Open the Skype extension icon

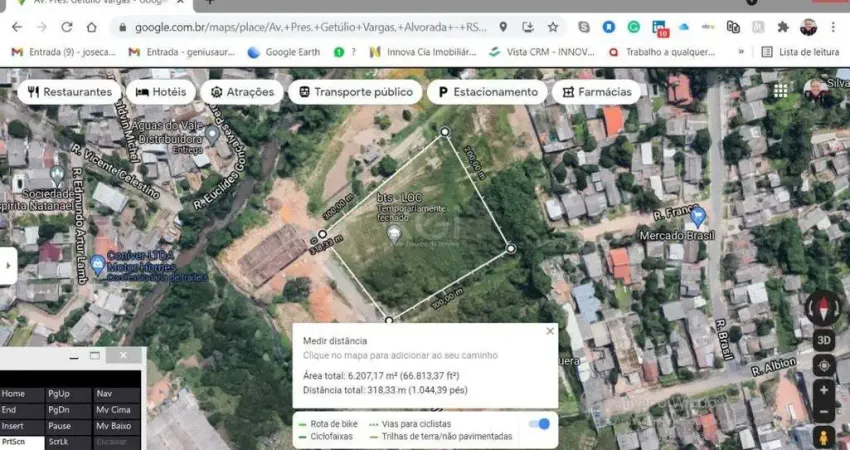pos(584,27)
